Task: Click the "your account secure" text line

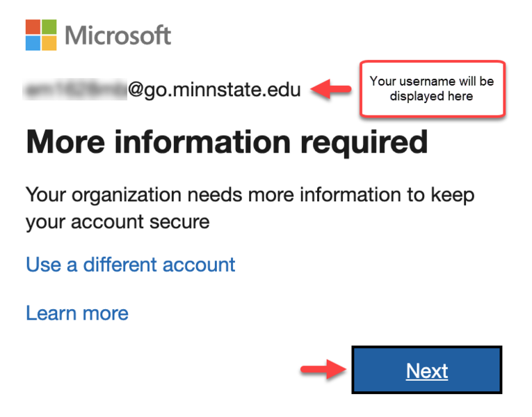Action: point(117,221)
